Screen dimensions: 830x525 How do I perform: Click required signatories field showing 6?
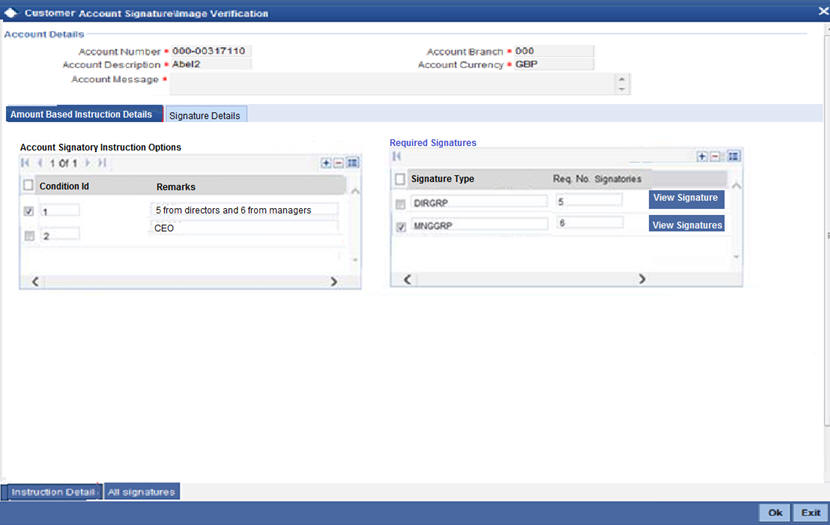pyautogui.click(x=589, y=223)
